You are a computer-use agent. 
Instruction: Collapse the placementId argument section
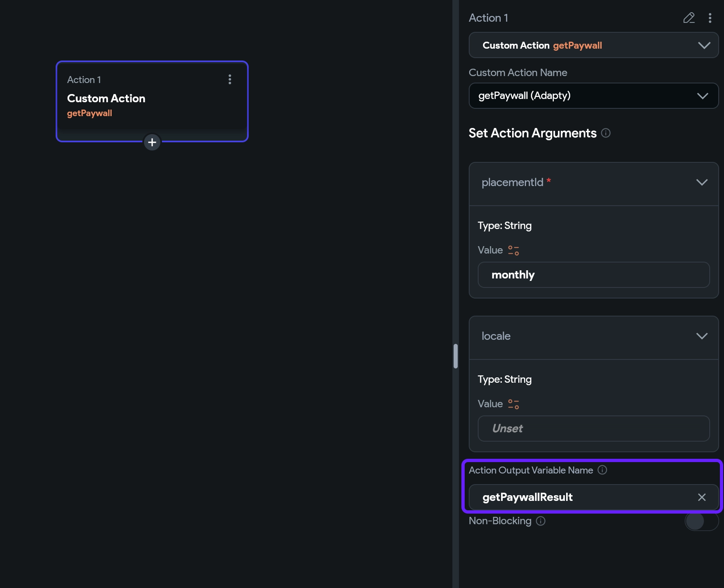coord(702,182)
